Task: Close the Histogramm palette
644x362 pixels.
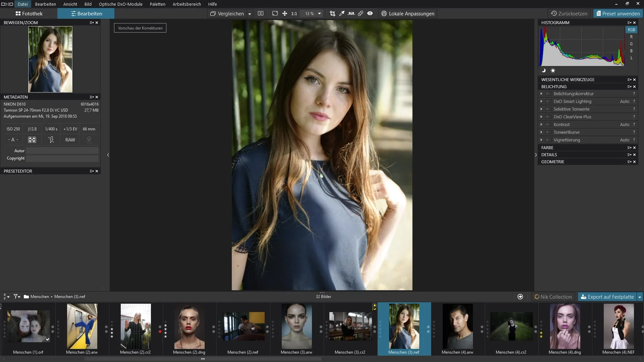Action: tap(634, 22)
